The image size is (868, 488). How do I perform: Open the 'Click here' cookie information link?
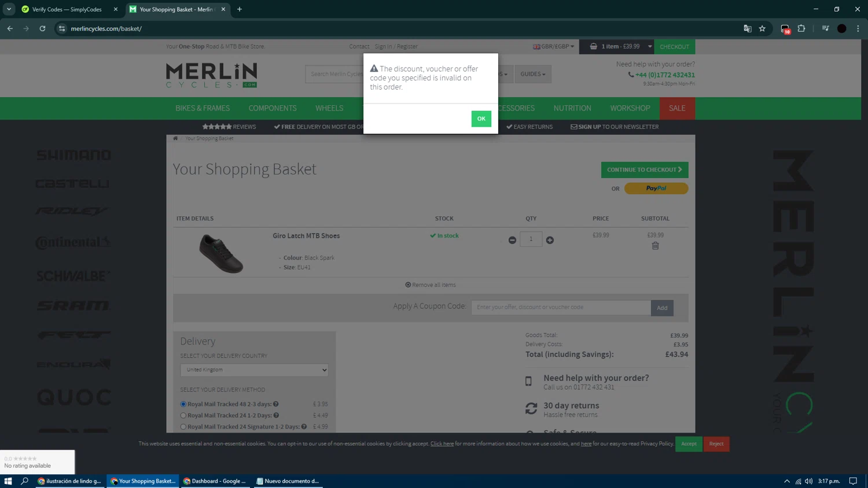click(x=442, y=444)
